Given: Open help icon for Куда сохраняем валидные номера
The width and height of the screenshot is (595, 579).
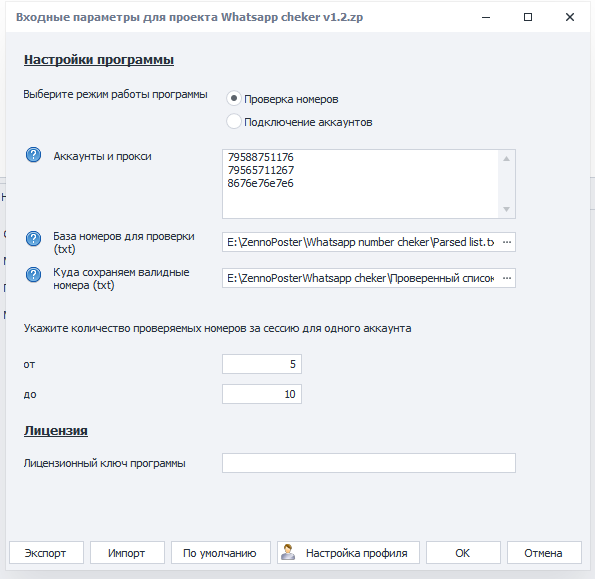Looking at the screenshot, I should (33, 275).
